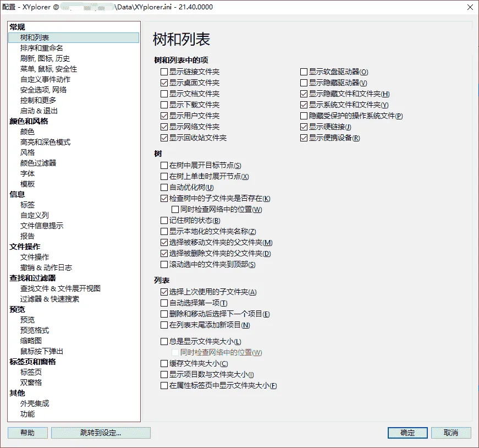Viewport: 479px width, 448px height.
Task: Toggle 显示用户文件夹 checkbox
Action: point(164,116)
